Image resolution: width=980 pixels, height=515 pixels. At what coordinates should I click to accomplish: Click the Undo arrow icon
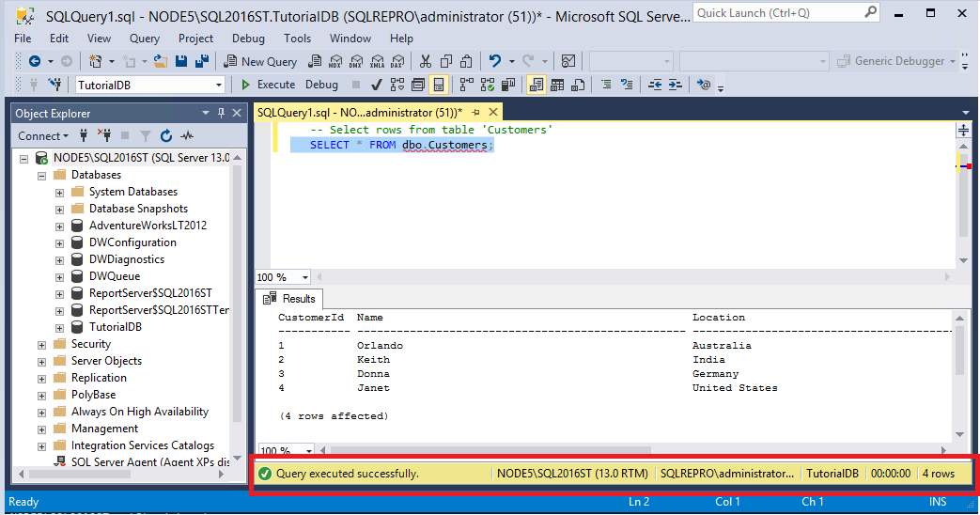click(x=495, y=61)
